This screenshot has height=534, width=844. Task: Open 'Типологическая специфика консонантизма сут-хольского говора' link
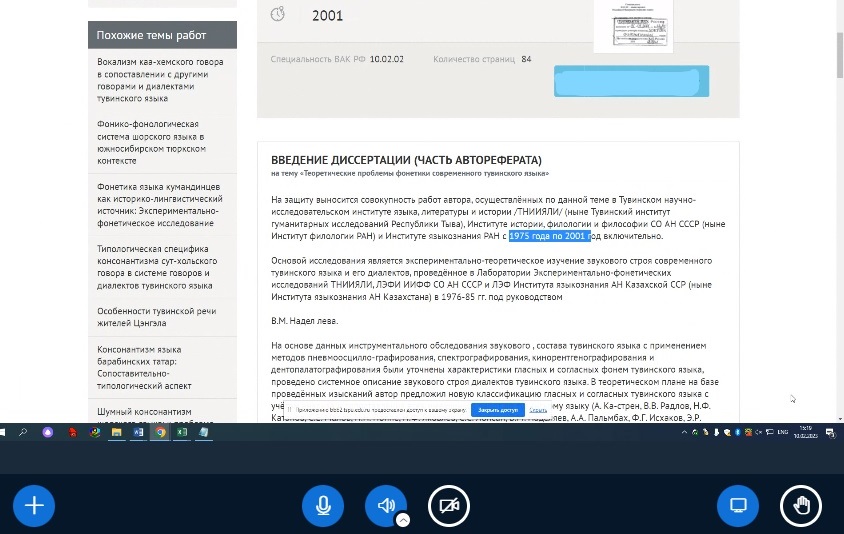point(157,268)
